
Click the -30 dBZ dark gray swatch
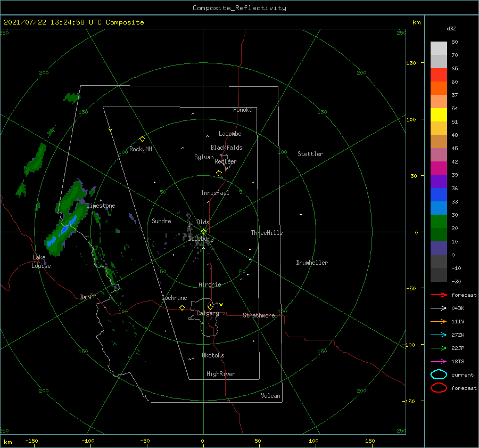click(439, 275)
